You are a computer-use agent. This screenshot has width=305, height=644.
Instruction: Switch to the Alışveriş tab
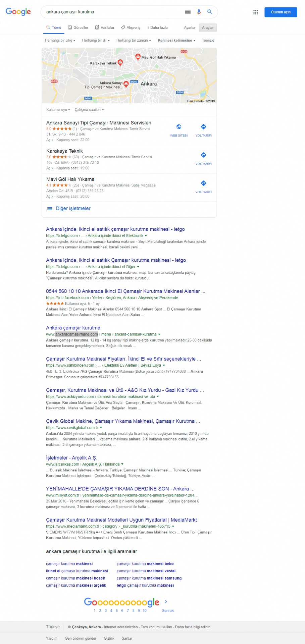point(131,28)
